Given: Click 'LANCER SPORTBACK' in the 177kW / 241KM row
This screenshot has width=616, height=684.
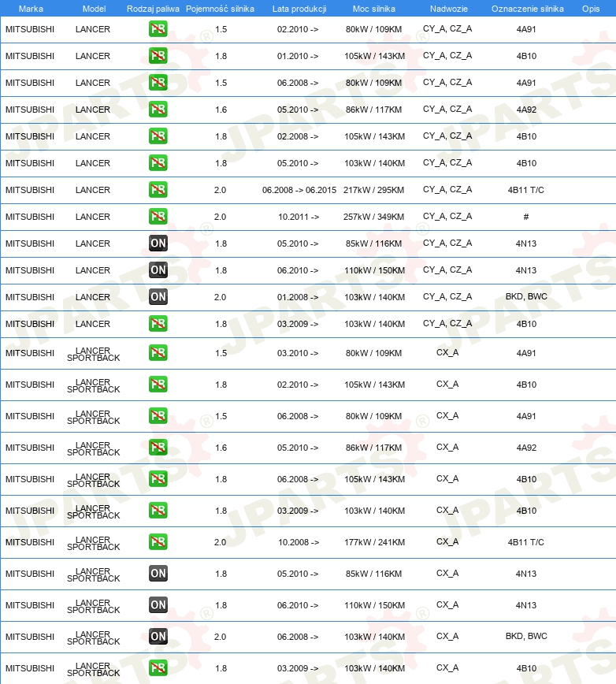Looking at the screenshot, I should point(93,543).
